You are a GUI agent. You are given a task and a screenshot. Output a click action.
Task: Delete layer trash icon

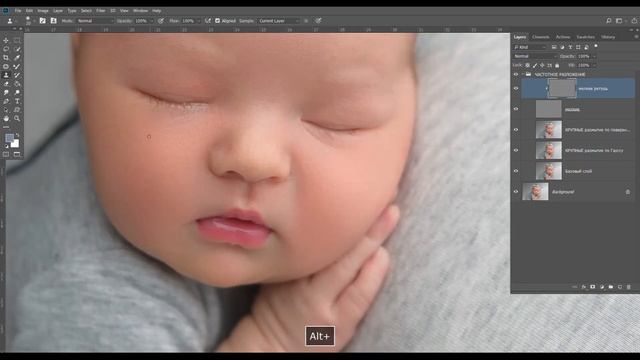click(629, 287)
